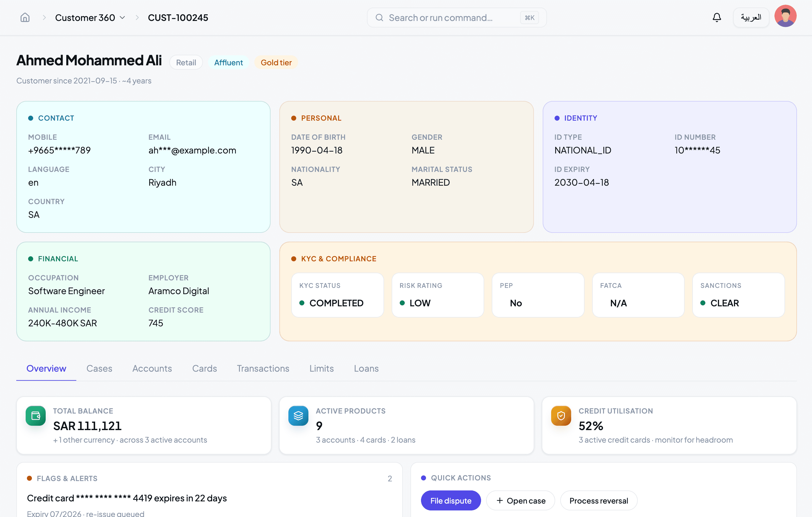Select the Risk Rating LOW card
Screen dimensions: 812x517
[x=438, y=295]
